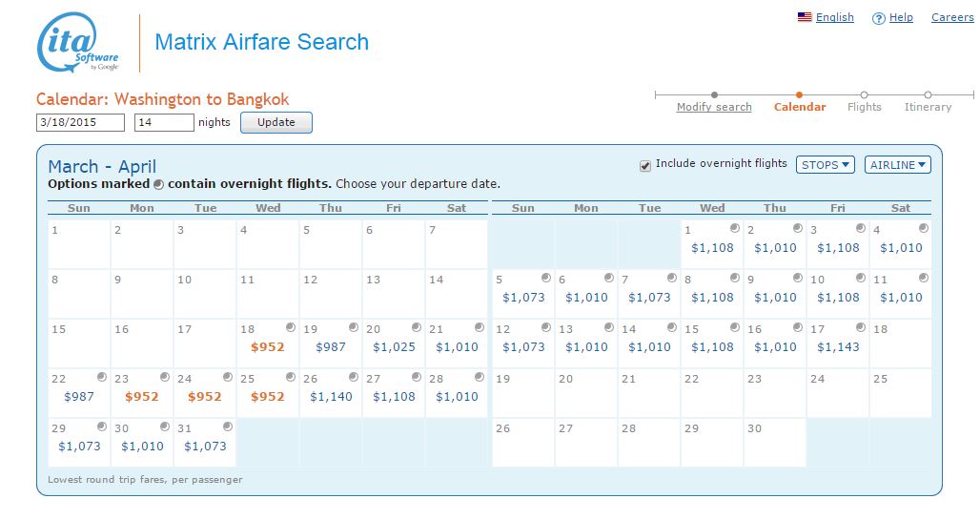Click overnight flight icon on March 22
980x520 pixels.
102,377
